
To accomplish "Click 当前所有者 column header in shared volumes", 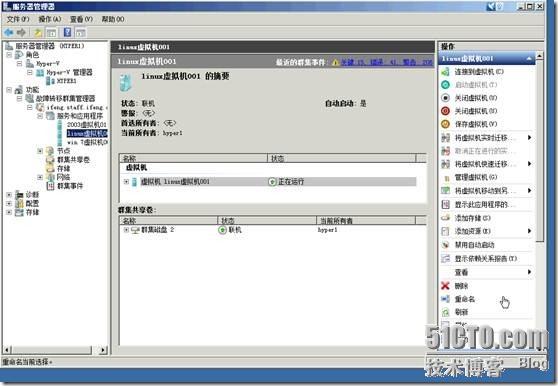I will coord(365,221).
